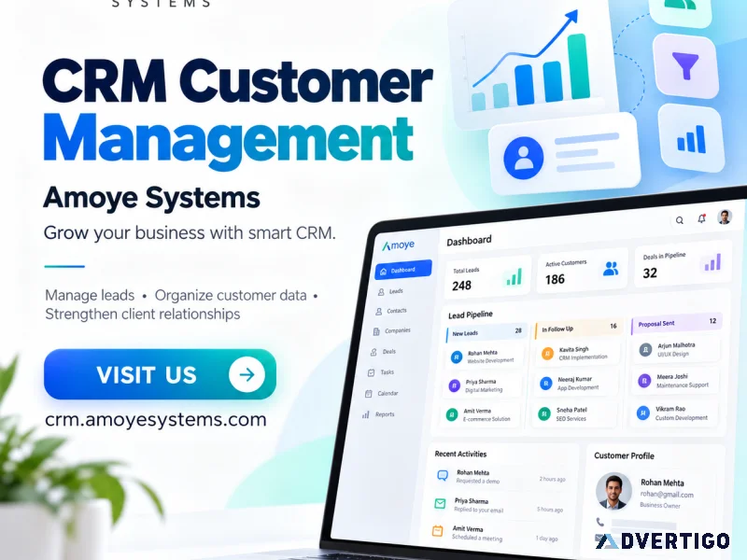Click the blue bar chart tile at right
This screenshot has width=747, height=560.
[692, 138]
